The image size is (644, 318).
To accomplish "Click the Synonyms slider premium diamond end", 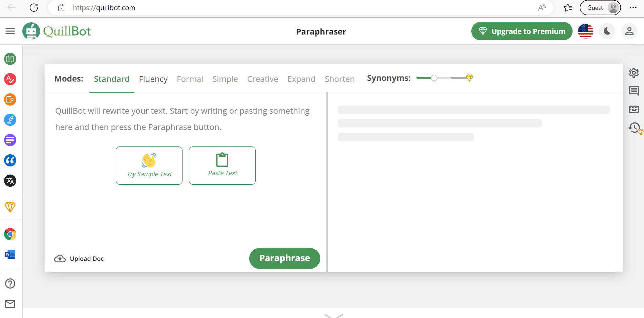I will point(469,78).
